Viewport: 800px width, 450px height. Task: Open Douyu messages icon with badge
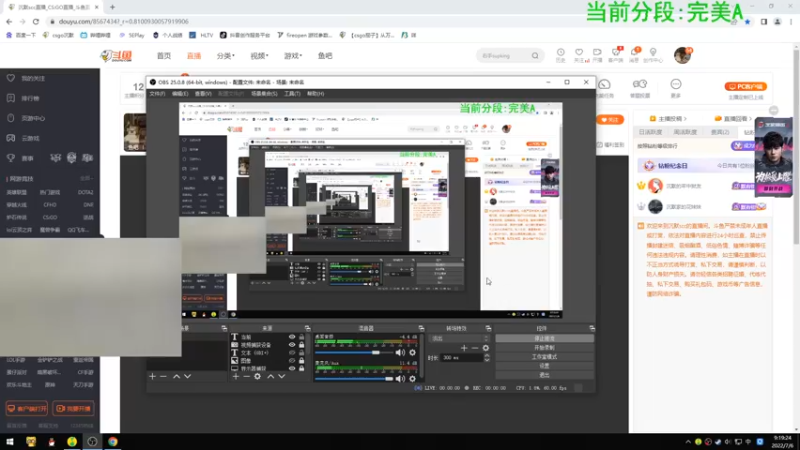point(635,53)
